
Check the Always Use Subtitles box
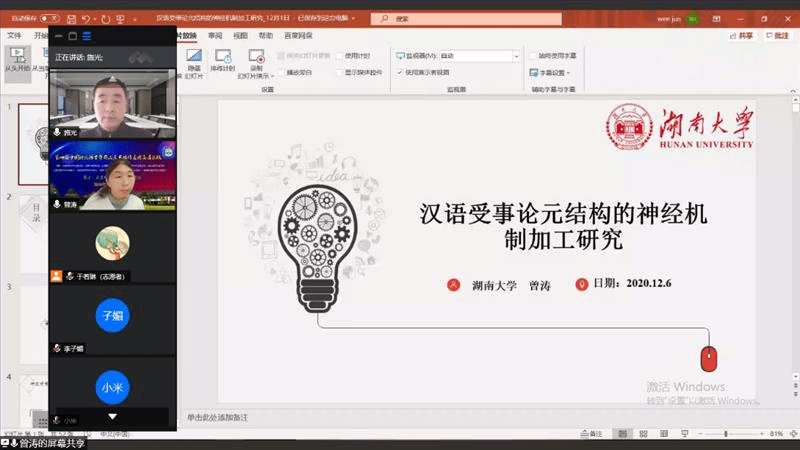[x=532, y=56]
